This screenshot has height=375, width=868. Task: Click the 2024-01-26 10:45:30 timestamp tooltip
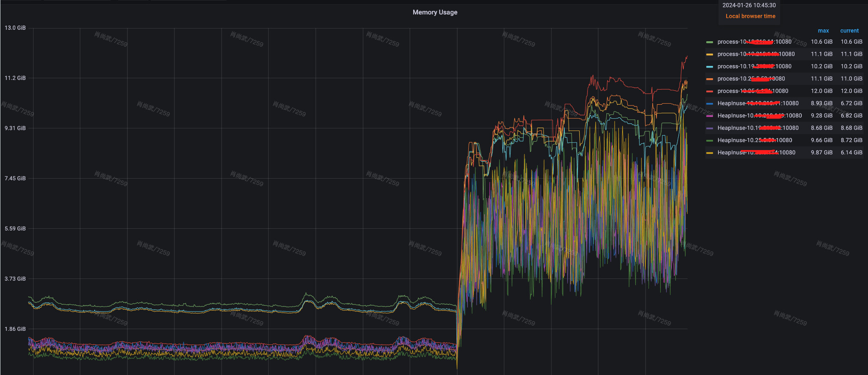749,6
